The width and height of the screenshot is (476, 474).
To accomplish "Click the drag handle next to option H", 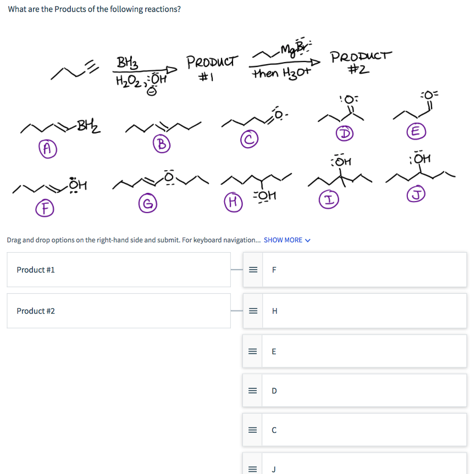I will coord(253,310).
